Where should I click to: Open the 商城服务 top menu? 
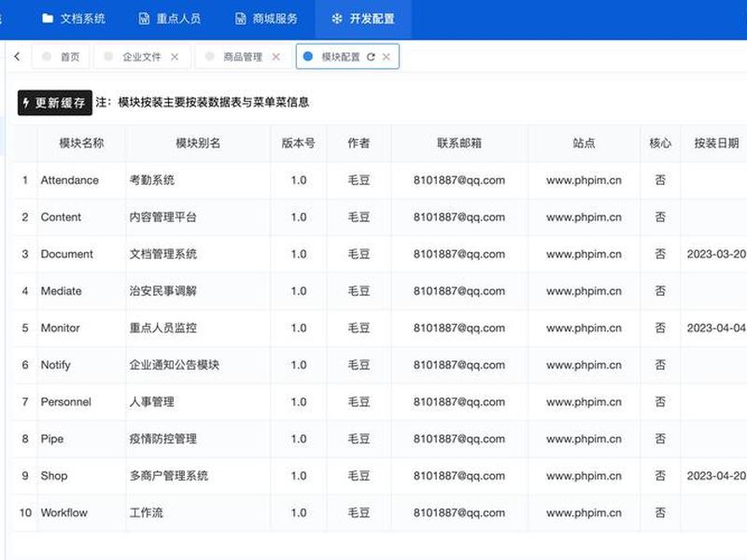click(266, 19)
